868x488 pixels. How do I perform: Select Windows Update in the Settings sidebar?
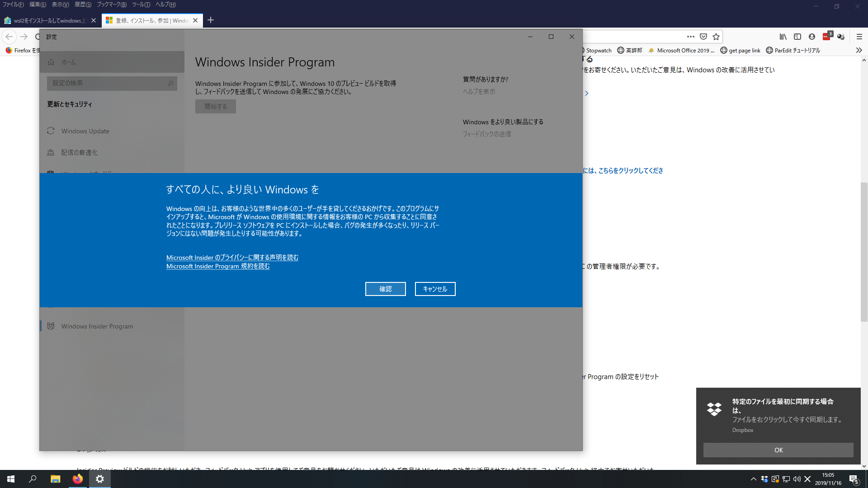[85, 131]
